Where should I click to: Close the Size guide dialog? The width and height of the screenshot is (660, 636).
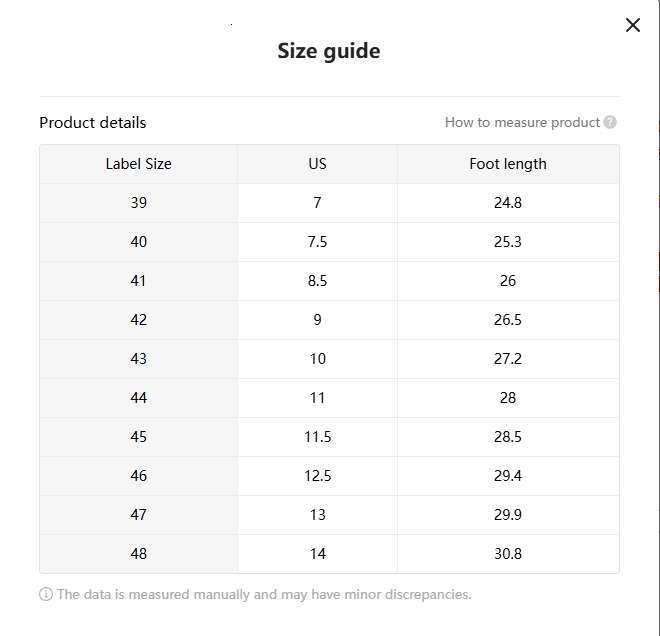pos(632,25)
